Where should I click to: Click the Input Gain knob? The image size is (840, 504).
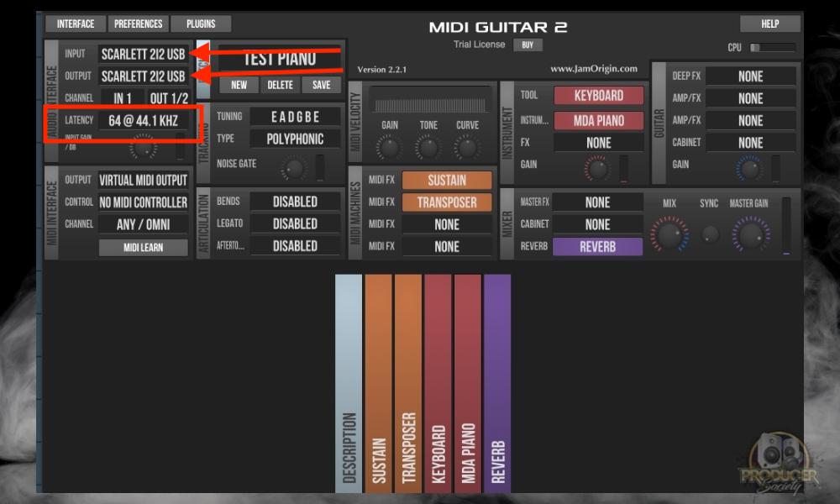point(143,146)
